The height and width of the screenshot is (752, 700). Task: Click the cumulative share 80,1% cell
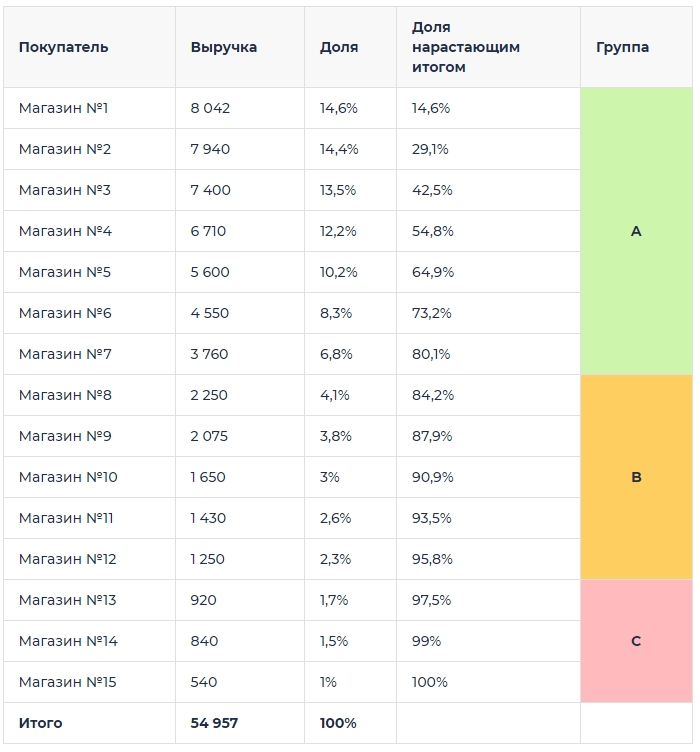pyautogui.click(x=488, y=354)
